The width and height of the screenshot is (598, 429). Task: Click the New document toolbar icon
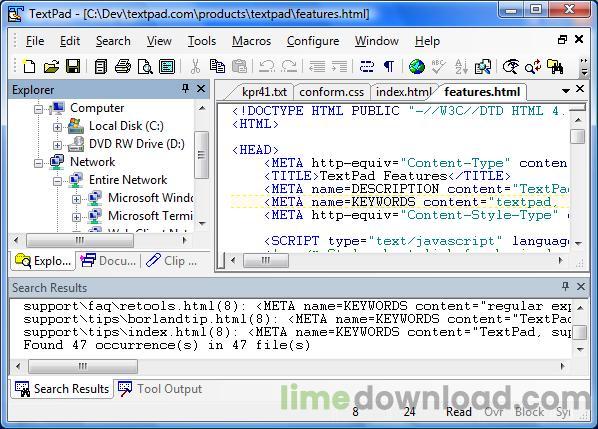(x=29, y=66)
